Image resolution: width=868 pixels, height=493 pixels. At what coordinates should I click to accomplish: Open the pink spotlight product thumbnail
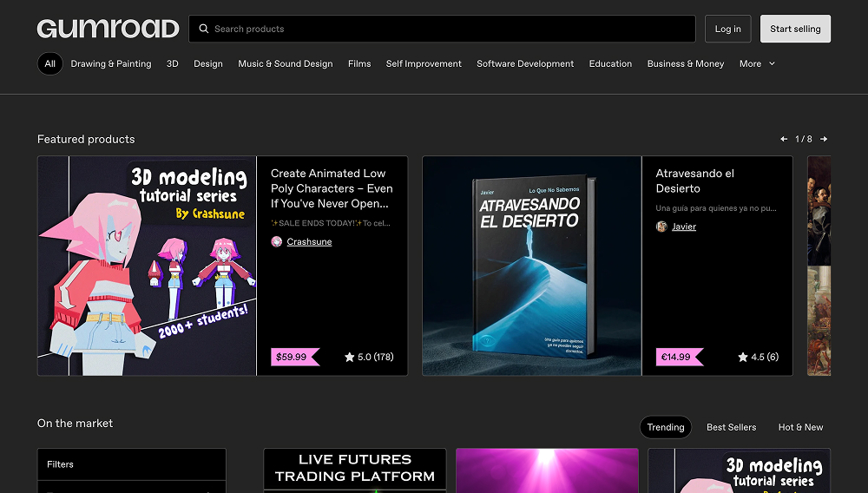click(547, 470)
